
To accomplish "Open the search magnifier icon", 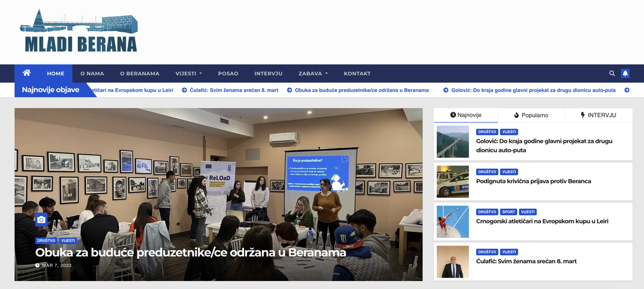I will pyautogui.click(x=612, y=74).
